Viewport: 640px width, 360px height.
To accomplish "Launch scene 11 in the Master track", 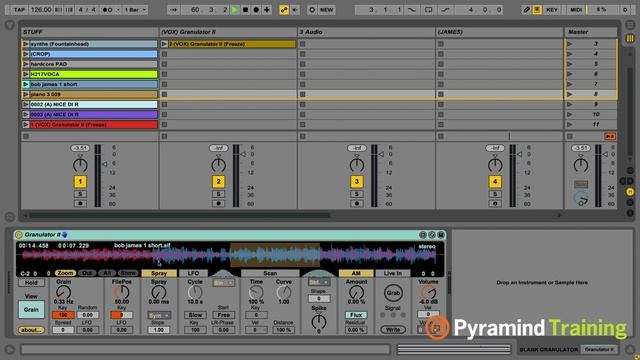I will [x=570, y=124].
